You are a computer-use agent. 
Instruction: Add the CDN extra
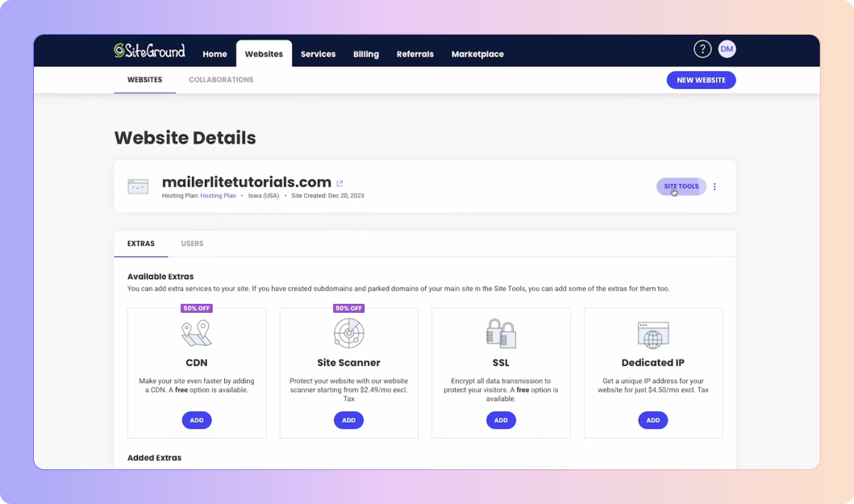pyautogui.click(x=197, y=420)
